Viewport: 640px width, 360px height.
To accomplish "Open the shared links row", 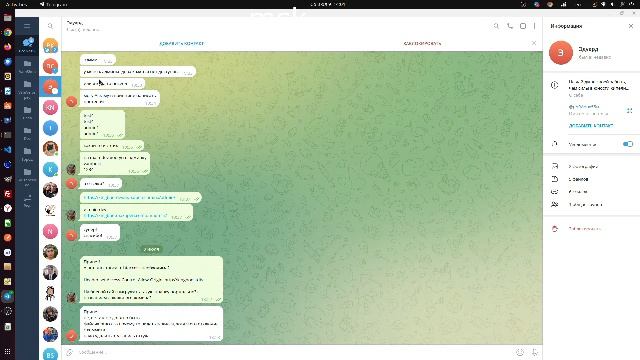I will point(591,191).
